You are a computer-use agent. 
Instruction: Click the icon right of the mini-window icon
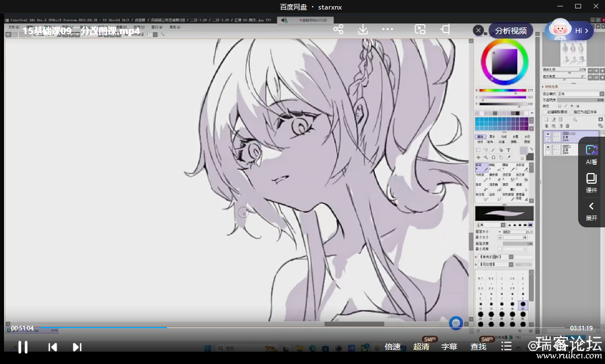pos(445,29)
